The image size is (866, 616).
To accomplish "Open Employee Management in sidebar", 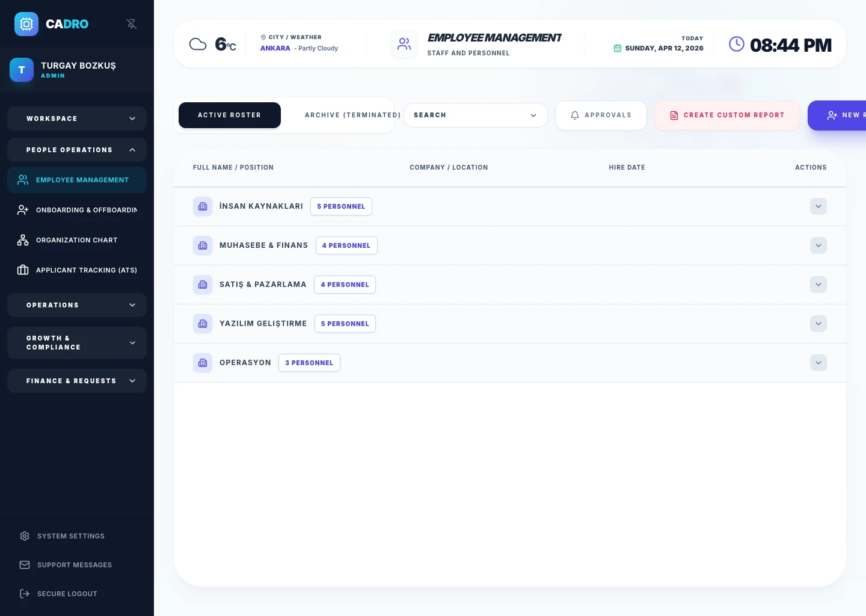I will pos(77,180).
